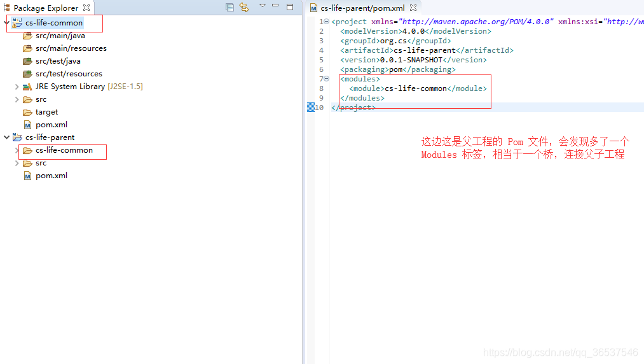This screenshot has height=364, width=644.
Task: Select the src/main/java source folder
Action: pos(60,36)
